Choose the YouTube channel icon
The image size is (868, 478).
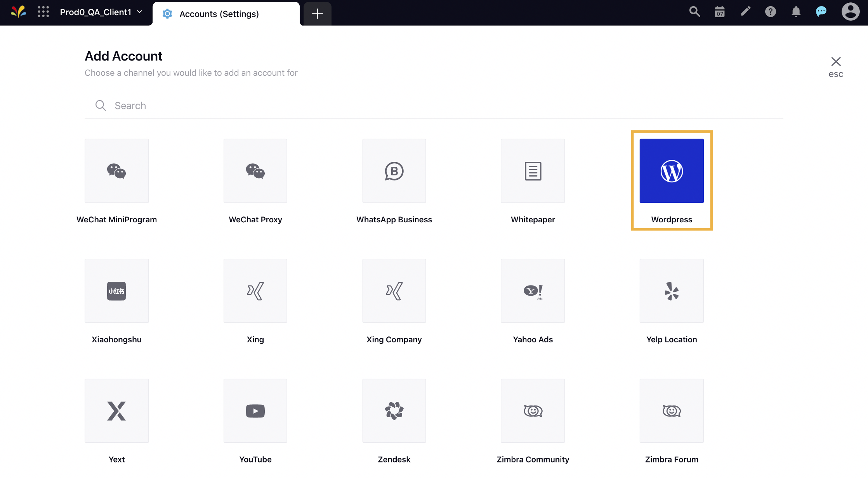click(255, 410)
